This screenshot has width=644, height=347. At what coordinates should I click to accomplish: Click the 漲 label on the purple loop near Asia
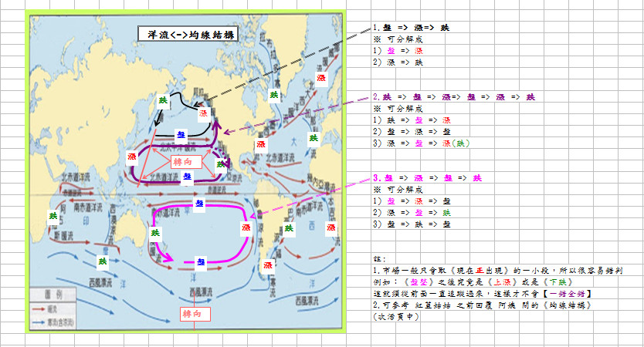(x=132, y=157)
